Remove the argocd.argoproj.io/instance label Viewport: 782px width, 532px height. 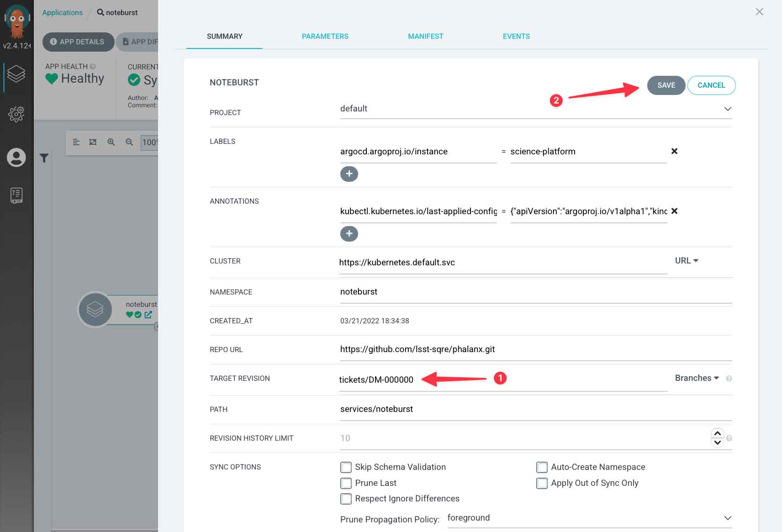click(674, 151)
